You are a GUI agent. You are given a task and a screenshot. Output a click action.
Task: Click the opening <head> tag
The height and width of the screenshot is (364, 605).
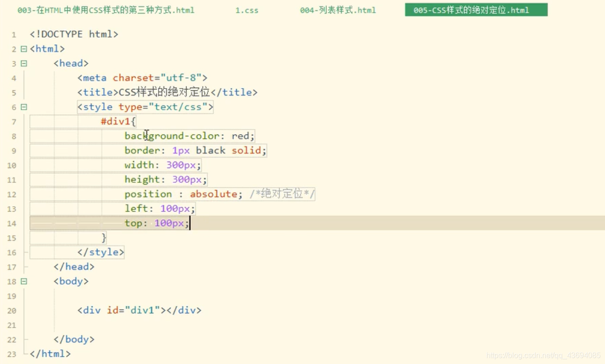[71, 63]
